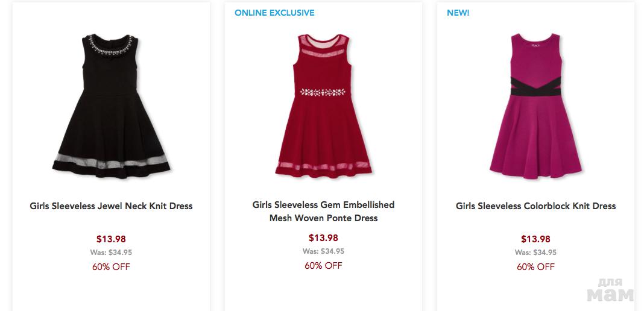Click 60% OFF label on red dress
Image resolution: width=644 pixels, height=311 pixels.
click(x=323, y=266)
